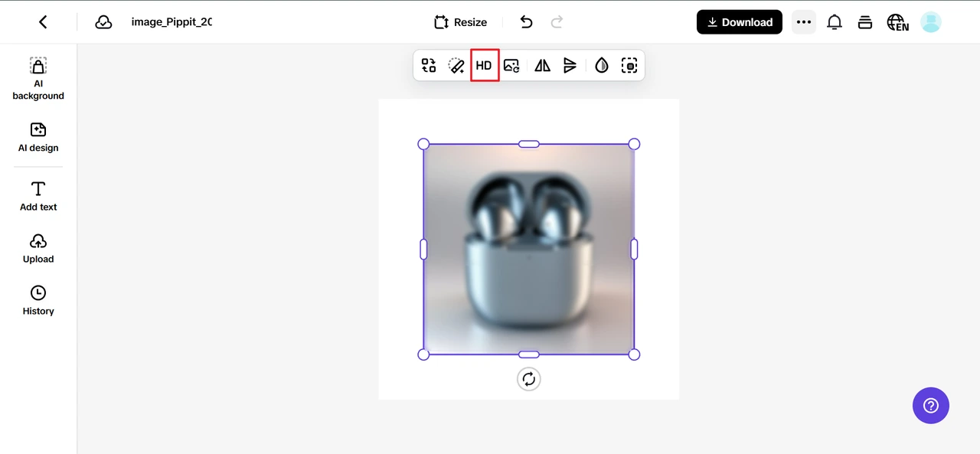The height and width of the screenshot is (454, 980).
Task: Open the three-dot more options menu
Action: [x=803, y=22]
